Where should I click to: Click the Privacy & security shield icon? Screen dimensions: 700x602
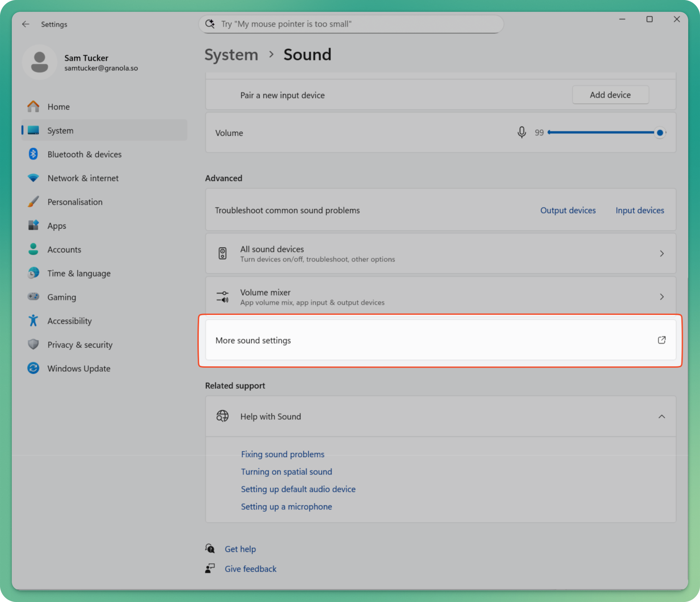click(33, 344)
